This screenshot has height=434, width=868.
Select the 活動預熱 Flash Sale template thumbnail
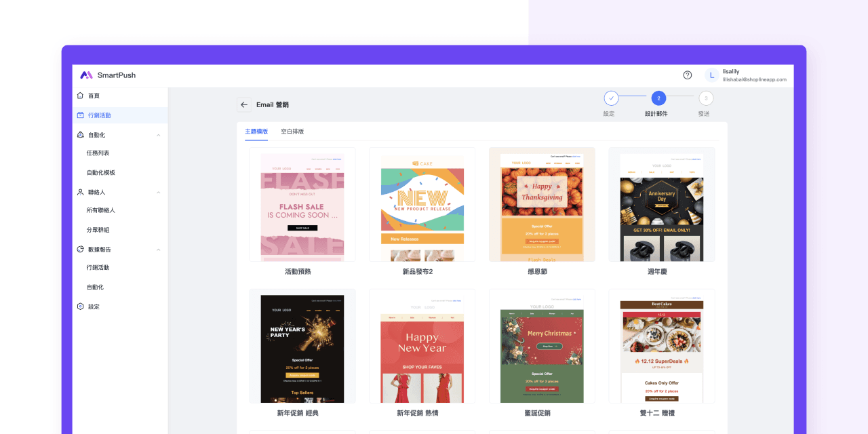pyautogui.click(x=302, y=204)
